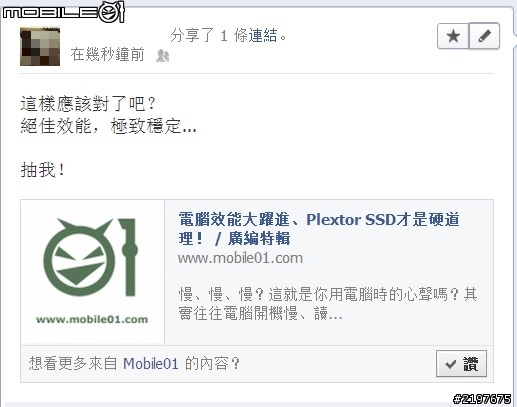Viewport: 517px width, 407px height.
Task: Open the Plextor SSD article title link
Action: (x=319, y=229)
